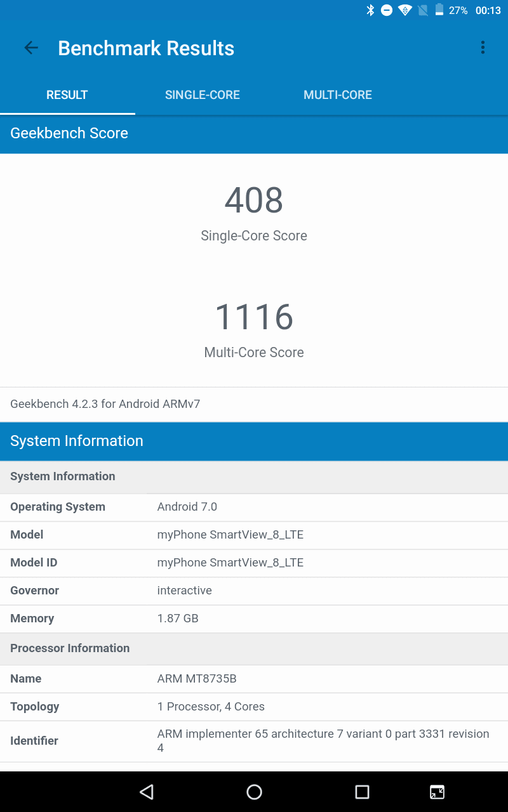The height and width of the screenshot is (812, 508).
Task: Tap the Android back navigation button
Action: coord(147,792)
